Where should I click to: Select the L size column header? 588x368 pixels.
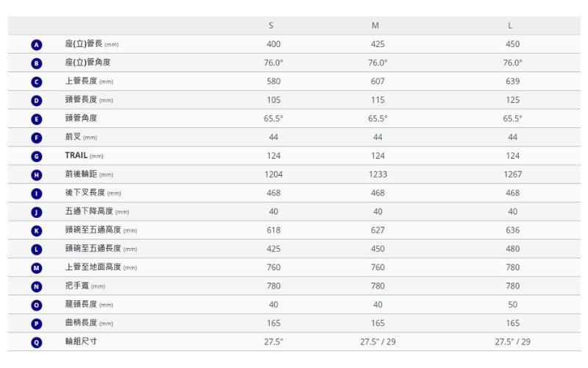[510, 26]
